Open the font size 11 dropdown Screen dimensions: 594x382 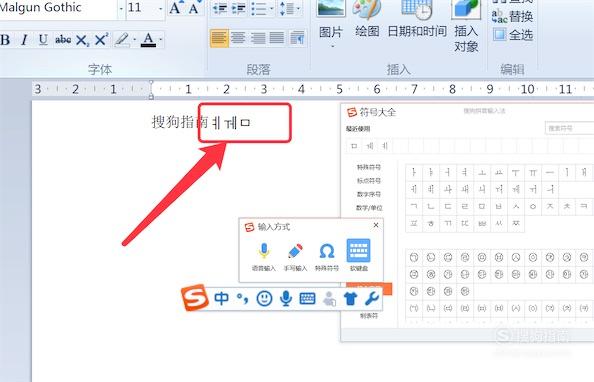pyautogui.click(x=161, y=8)
